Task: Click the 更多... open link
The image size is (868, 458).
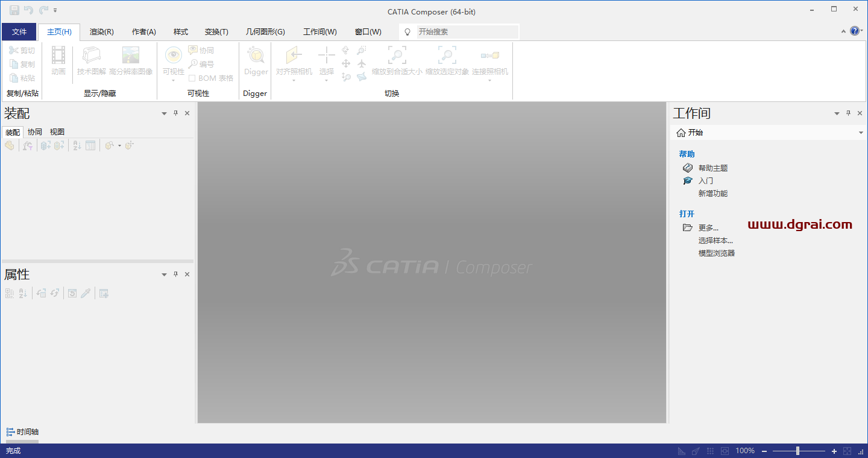Action: [x=708, y=227]
